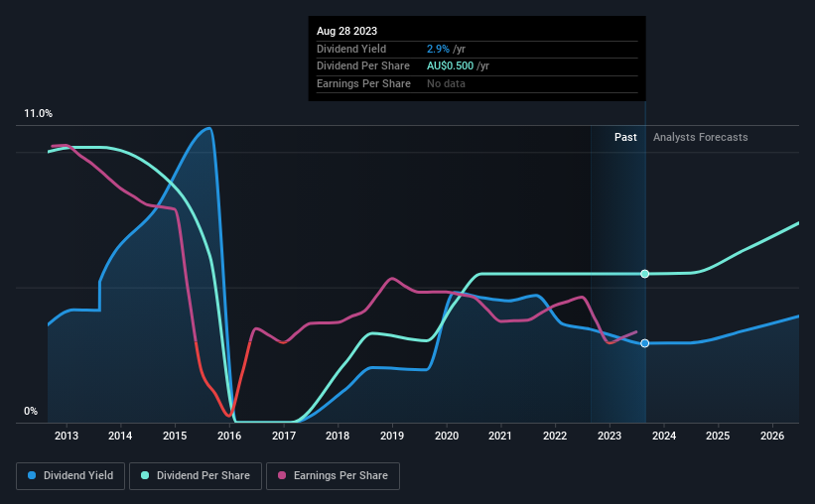The image size is (815, 504).
Task: Click the blue Dividend Yield legend dot
Action: [32, 475]
